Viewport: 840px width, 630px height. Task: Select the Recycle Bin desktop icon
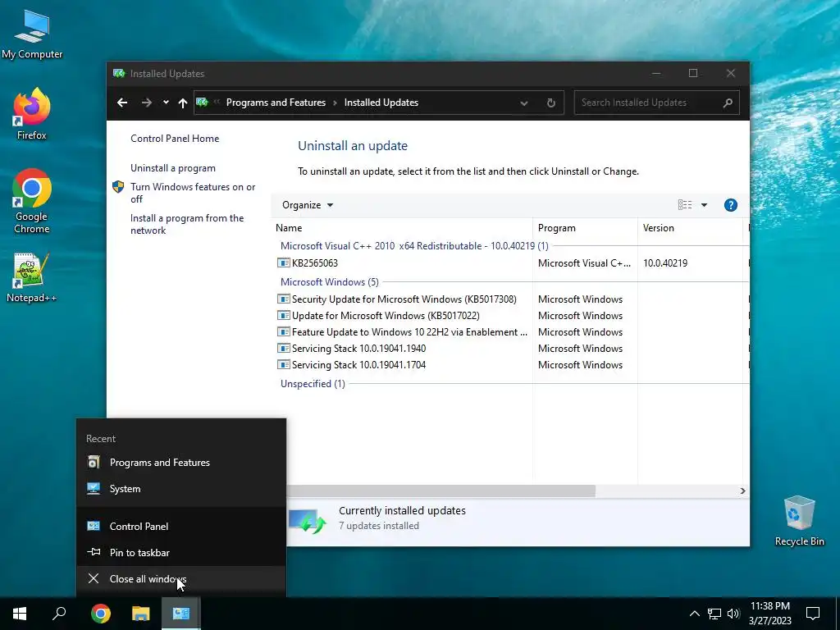coord(799,521)
